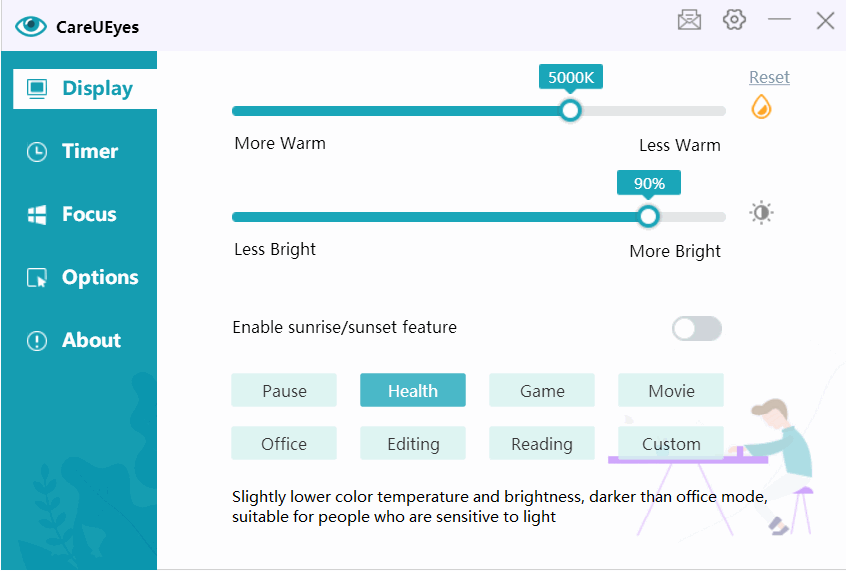Image resolution: width=846 pixels, height=571 pixels.
Task: Click the orange color temperature droplet icon
Action: tap(761, 106)
